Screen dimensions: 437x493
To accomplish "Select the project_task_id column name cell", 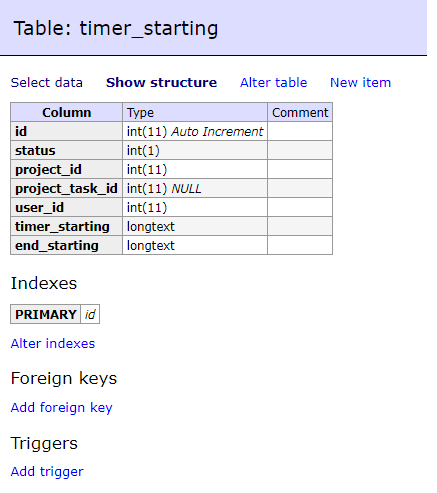I will pos(67,188).
